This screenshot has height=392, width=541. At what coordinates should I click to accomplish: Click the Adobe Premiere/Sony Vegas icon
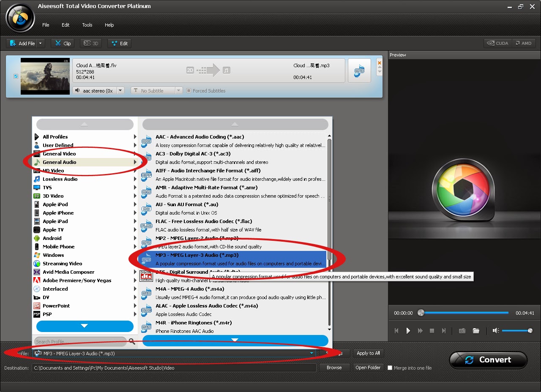coord(37,280)
